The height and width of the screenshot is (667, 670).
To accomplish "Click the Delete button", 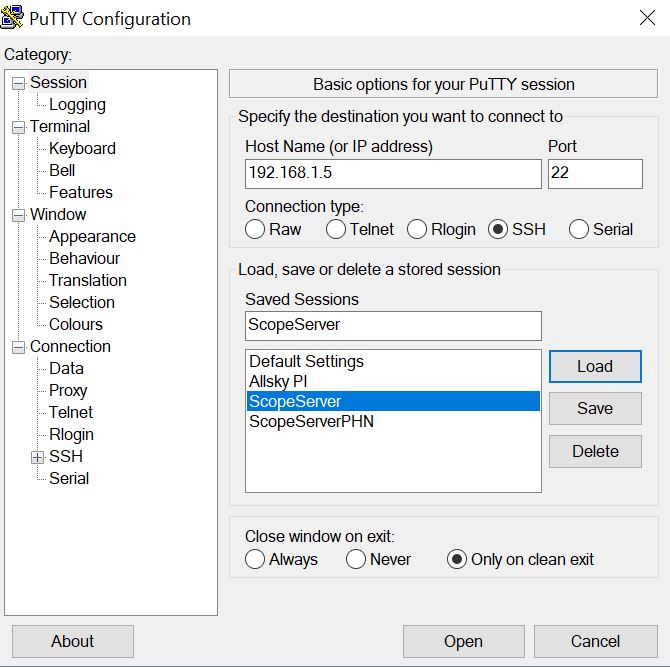I will pos(595,451).
